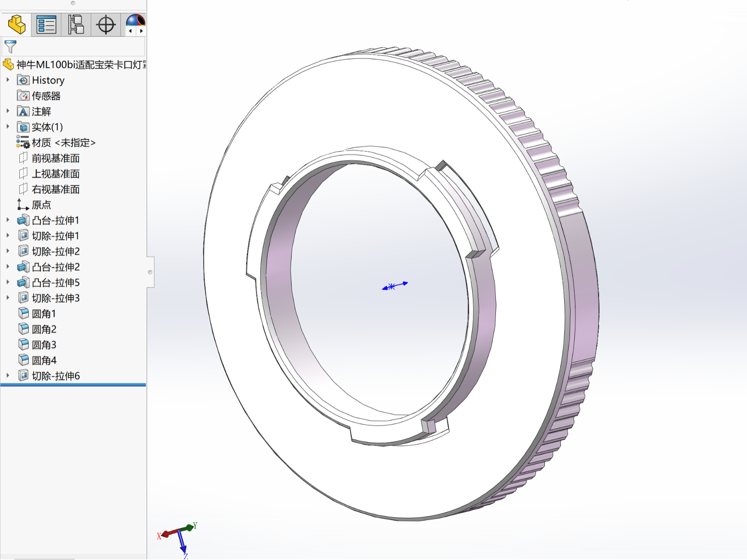Open the FeatureManager design tree tab
This screenshot has height=560, width=747.
pyautogui.click(x=17, y=24)
